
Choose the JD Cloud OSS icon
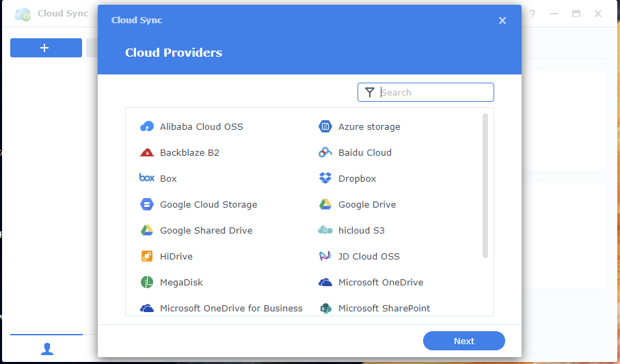[325, 256]
